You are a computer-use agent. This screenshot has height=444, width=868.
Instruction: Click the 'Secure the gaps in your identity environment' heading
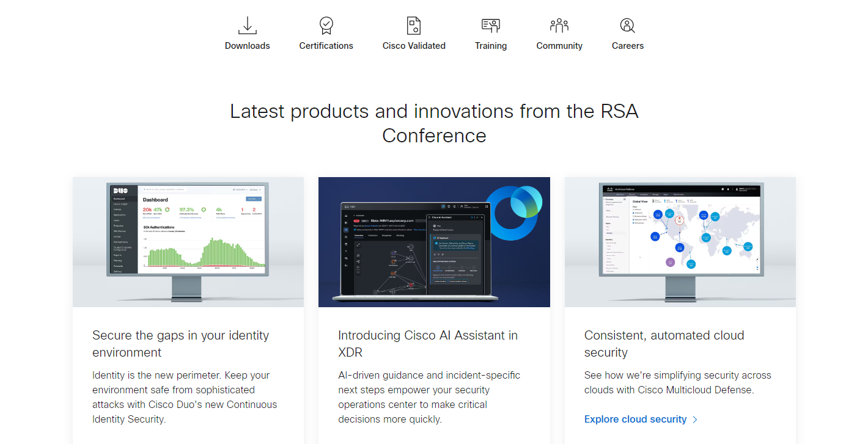click(x=180, y=344)
